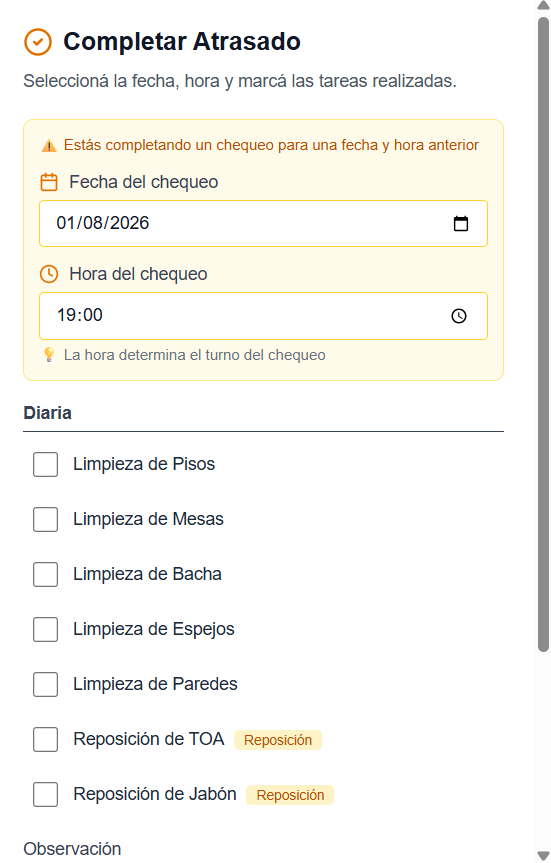
Task: Open the calendar picker icon in date field
Action: click(461, 223)
